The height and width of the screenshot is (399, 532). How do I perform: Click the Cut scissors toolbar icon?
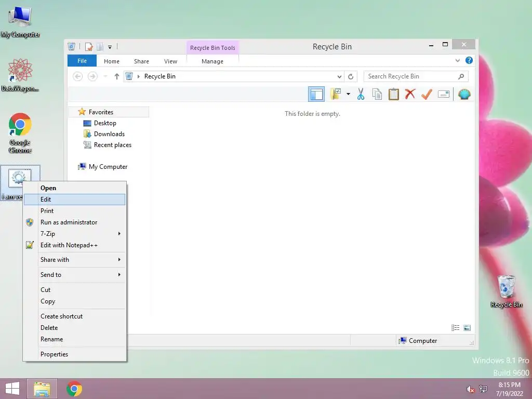pos(361,94)
